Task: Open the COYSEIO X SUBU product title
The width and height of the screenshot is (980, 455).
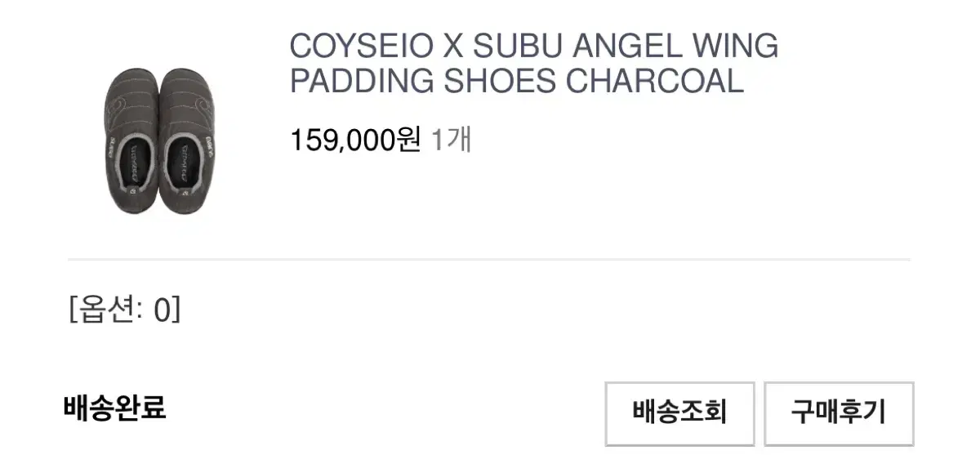Action: click(x=533, y=64)
